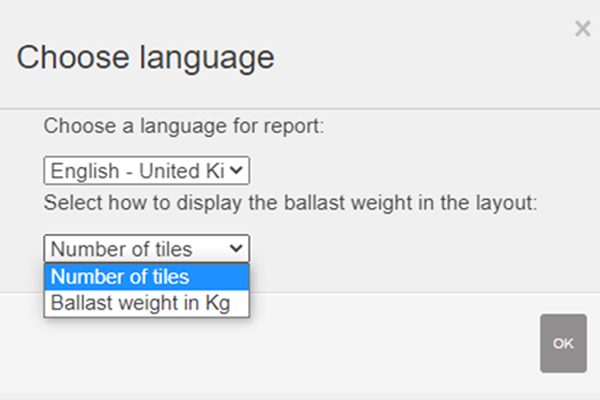Click the arrow on Number of tiles combo box

click(237, 249)
